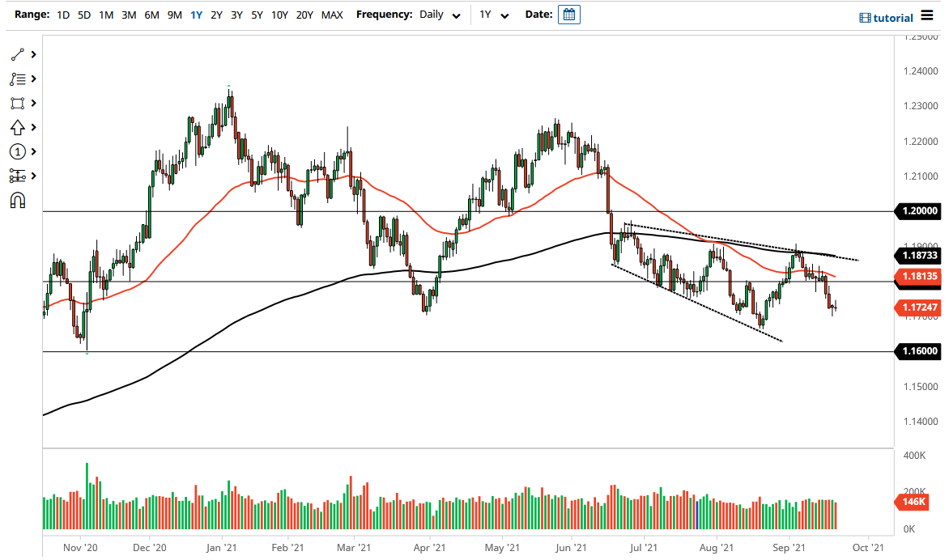949x560 pixels.
Task: Expand the Fibonacci tool options arrow
Action: coord(34,78)
